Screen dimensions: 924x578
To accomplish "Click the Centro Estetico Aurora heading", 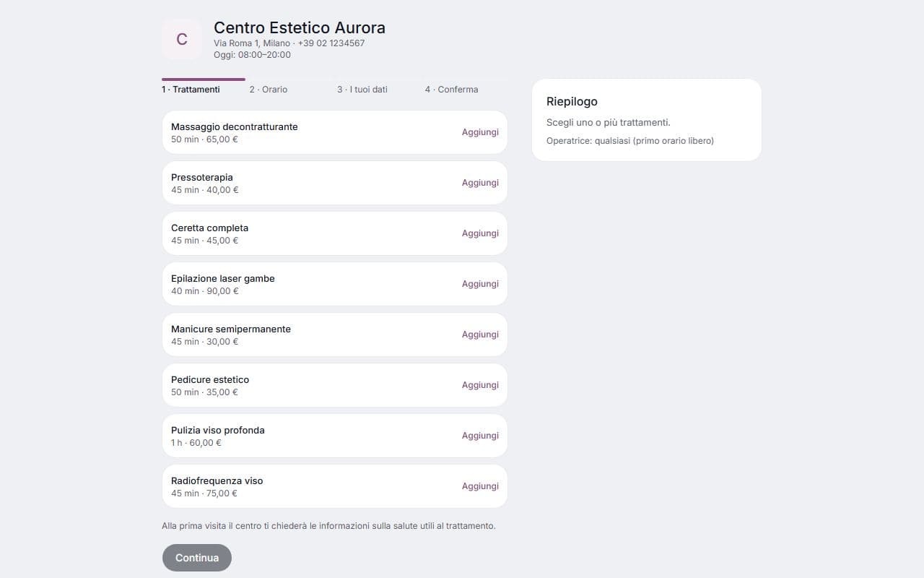I will (300, 27).
